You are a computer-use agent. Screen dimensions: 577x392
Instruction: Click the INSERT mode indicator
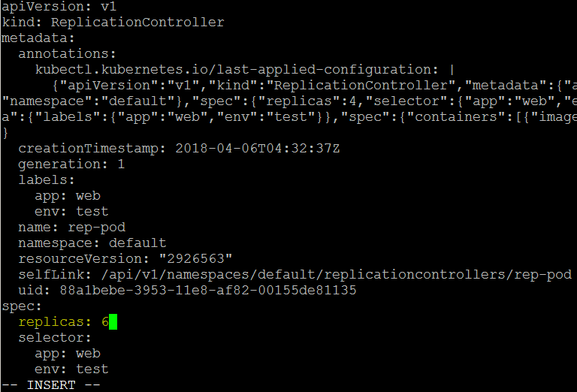51,385
